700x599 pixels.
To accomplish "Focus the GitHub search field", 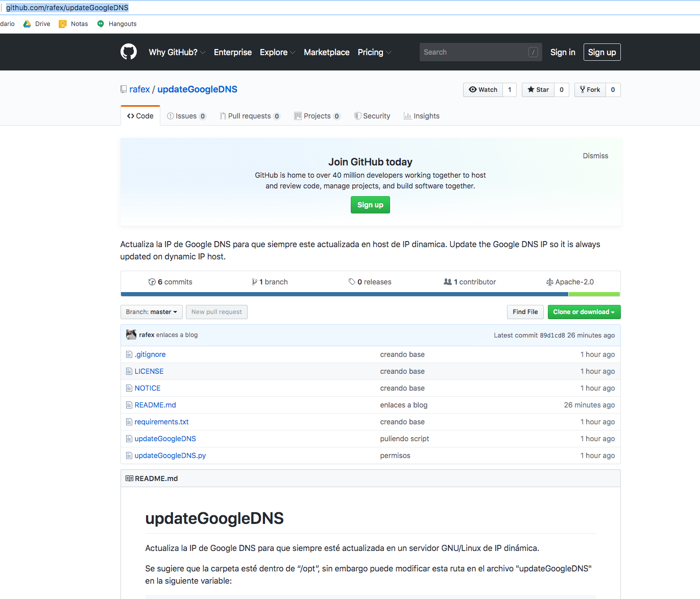I will pyautogui.click(x=475, y=52).
